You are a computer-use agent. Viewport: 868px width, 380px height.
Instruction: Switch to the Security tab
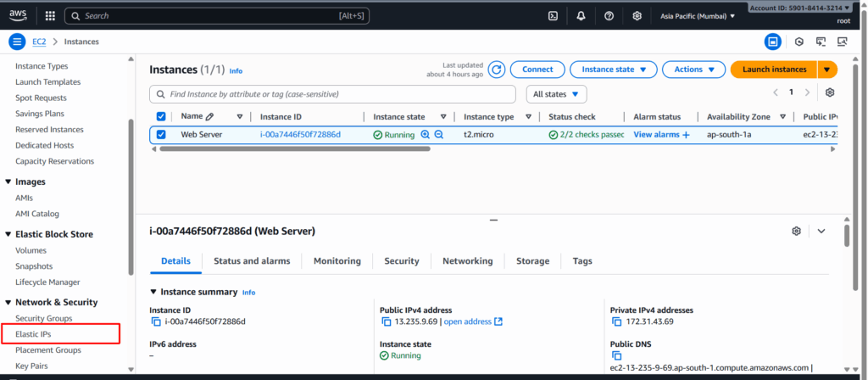pos(402,261)
